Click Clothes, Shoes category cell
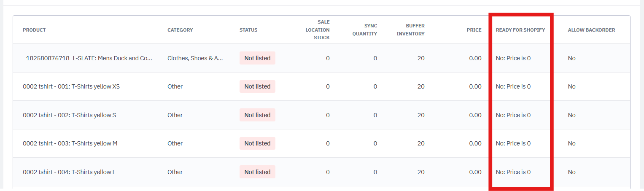 click(195, 58)
